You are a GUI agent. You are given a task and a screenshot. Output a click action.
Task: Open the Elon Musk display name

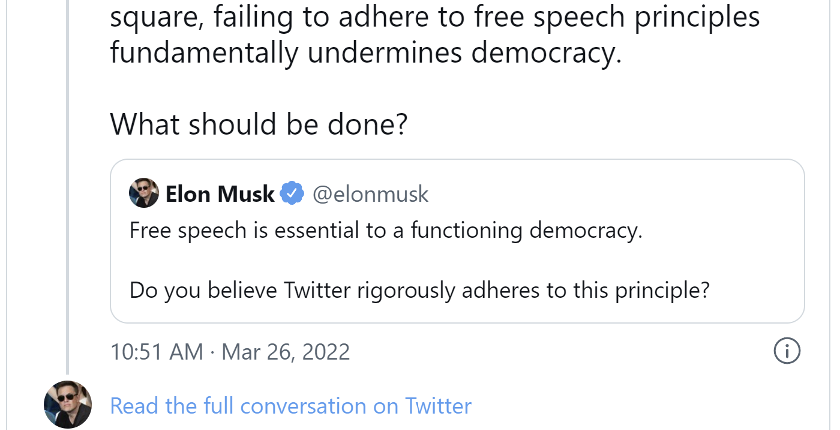click(220, 193)
